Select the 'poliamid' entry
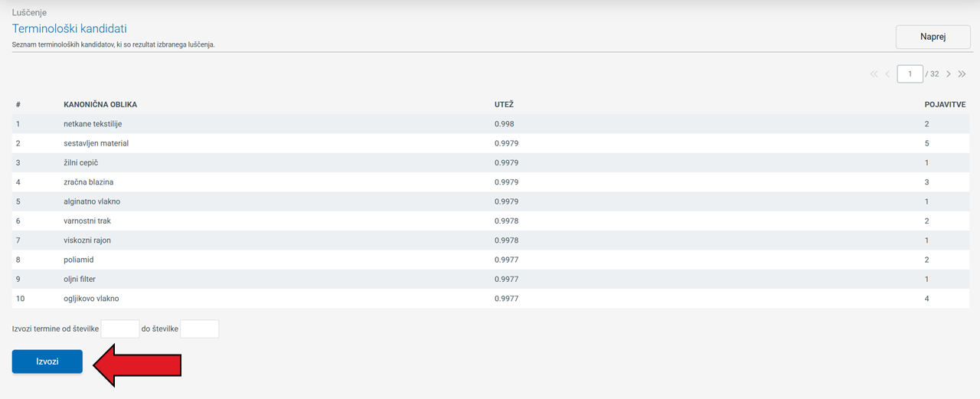 (x=79, y=260)
